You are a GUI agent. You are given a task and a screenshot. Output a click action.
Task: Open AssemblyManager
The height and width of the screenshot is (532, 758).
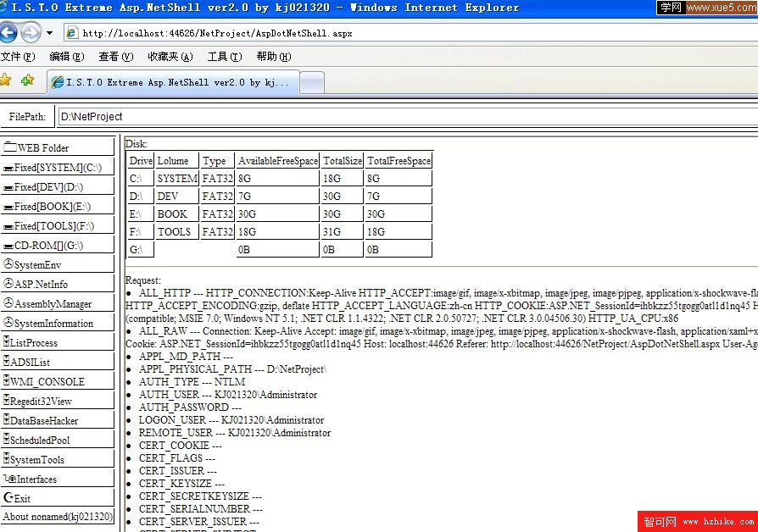pos(58,303)
